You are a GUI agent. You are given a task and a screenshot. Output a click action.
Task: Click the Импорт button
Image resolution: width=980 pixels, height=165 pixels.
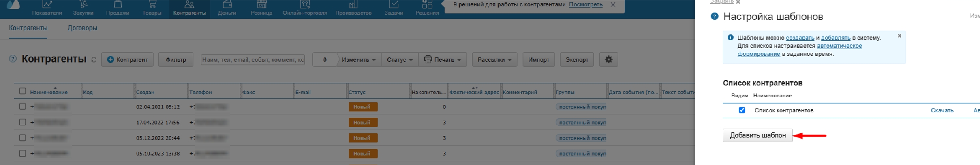539,59
